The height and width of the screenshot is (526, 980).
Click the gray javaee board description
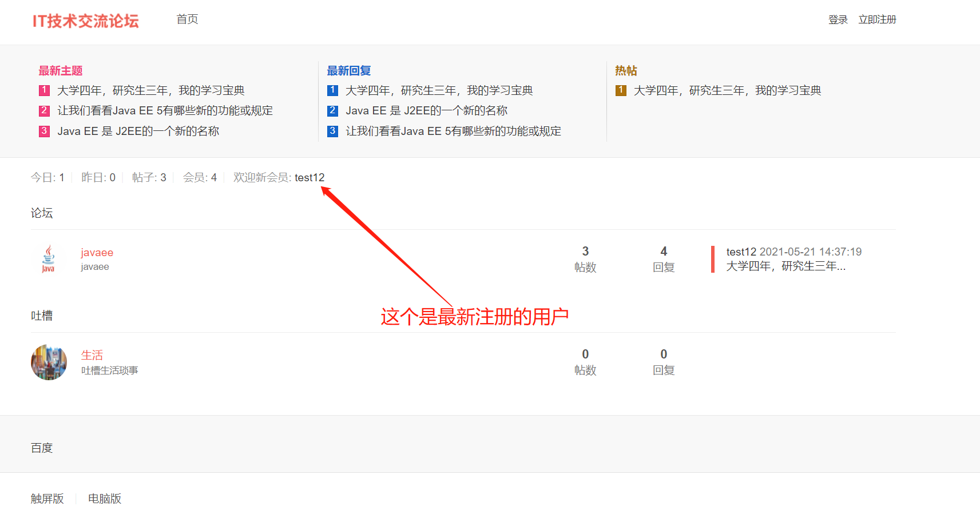pos(95,266)
